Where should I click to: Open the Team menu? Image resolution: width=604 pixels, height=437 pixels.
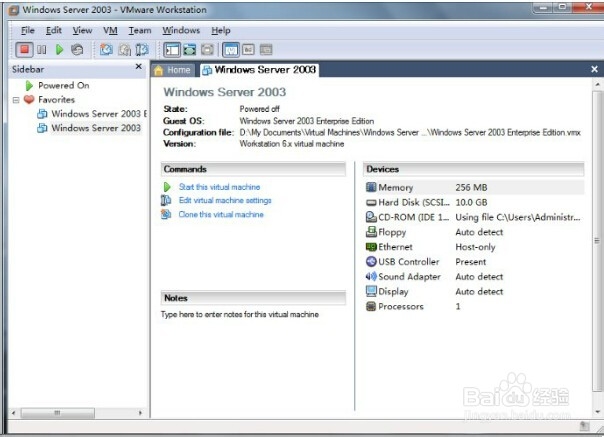coord(140,30)
